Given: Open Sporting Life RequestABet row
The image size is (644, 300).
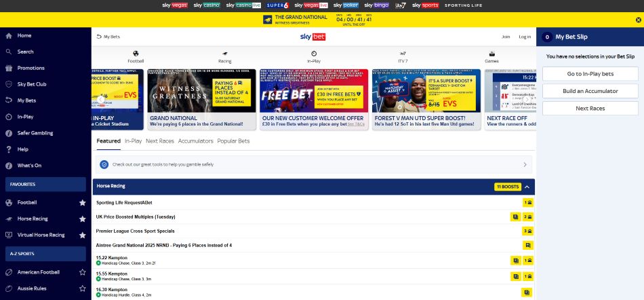Looking at the screenshot, I should (314, 203).
